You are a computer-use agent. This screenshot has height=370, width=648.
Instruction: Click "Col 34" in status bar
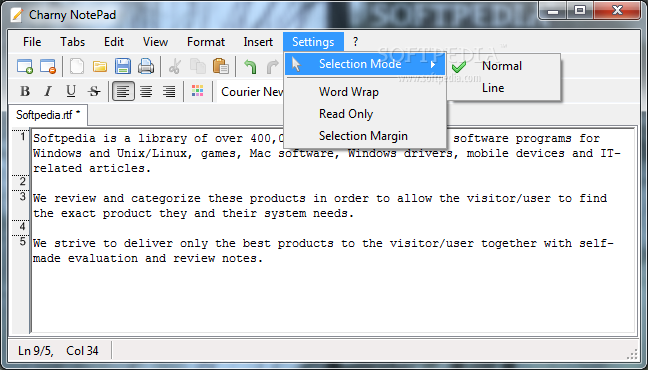pyautogui.click(x=82, y=351)
